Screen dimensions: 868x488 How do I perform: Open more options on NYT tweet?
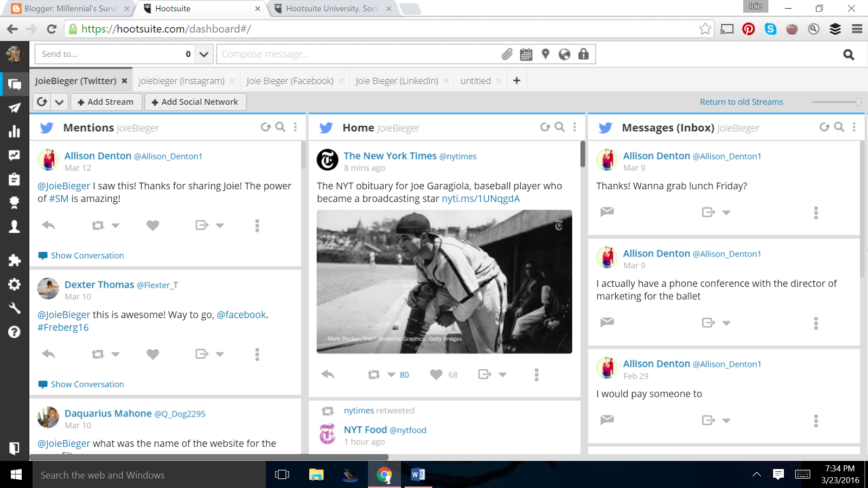(537, 375)
